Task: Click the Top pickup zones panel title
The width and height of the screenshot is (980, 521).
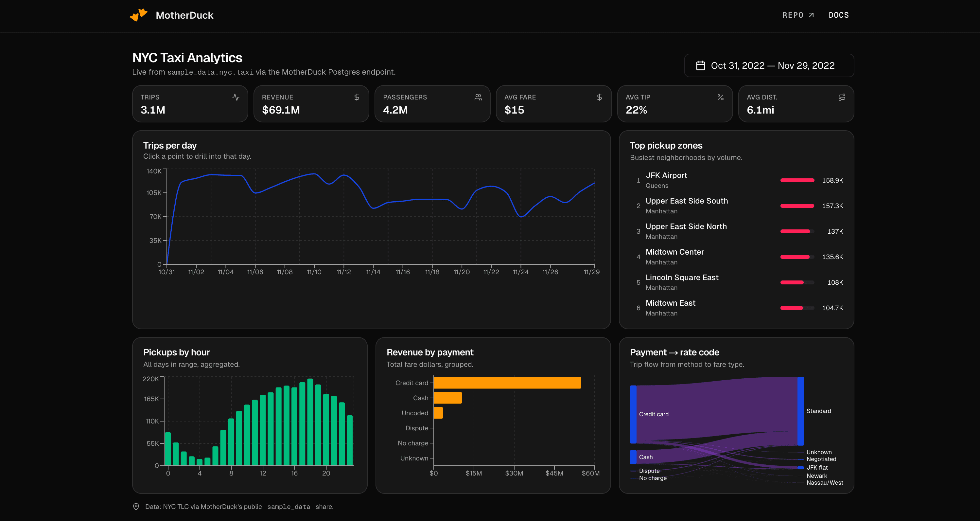Action: [x=666, y=146]
